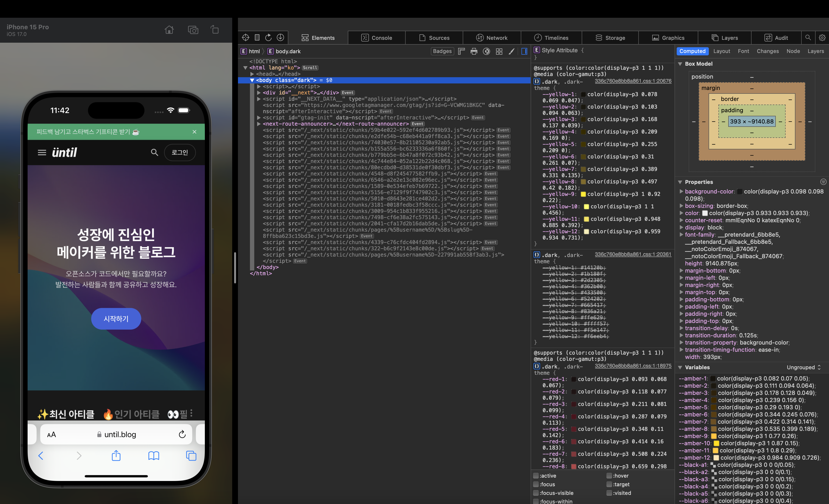Select the 🔥인기 아티클 tab on page
Viewport: 829px width, 504px height.
131,414
